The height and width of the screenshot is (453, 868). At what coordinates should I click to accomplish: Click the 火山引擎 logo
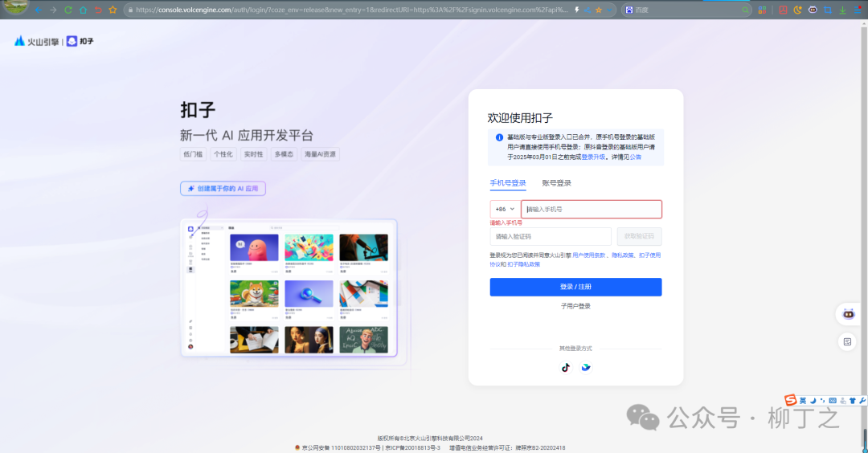coord(36,42)
